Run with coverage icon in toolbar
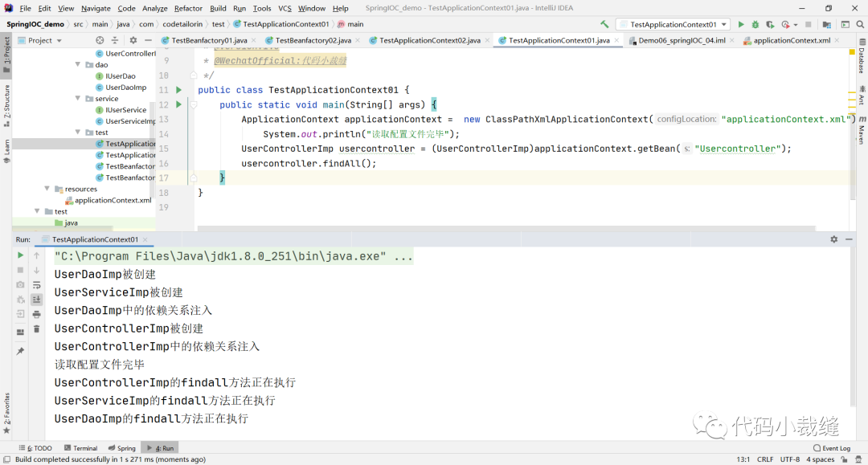Viewport: 868px width, 465px height. click(x=770, y=24)
